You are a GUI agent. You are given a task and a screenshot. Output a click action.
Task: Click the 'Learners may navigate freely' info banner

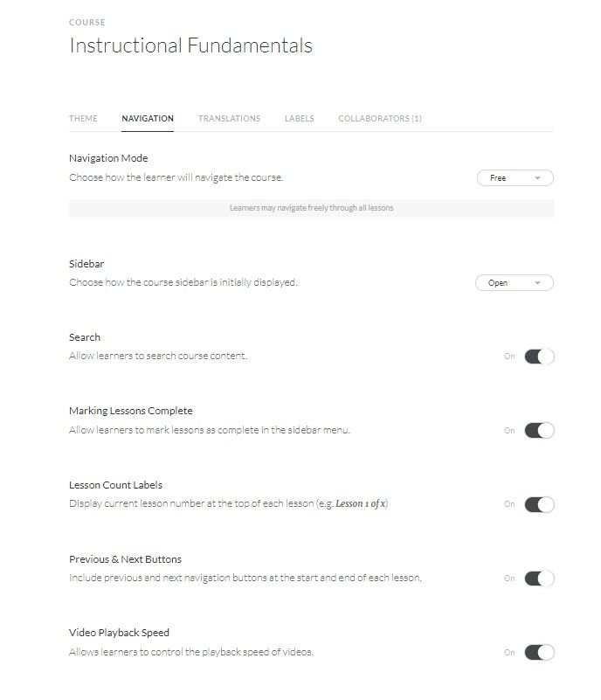coord(311,209)
